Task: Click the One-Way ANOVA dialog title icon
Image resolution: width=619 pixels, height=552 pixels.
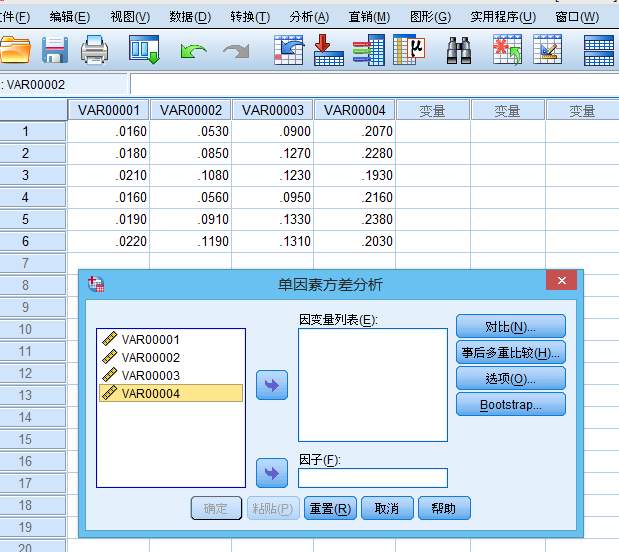Action: pyautogui.click(x=96, y=284)
